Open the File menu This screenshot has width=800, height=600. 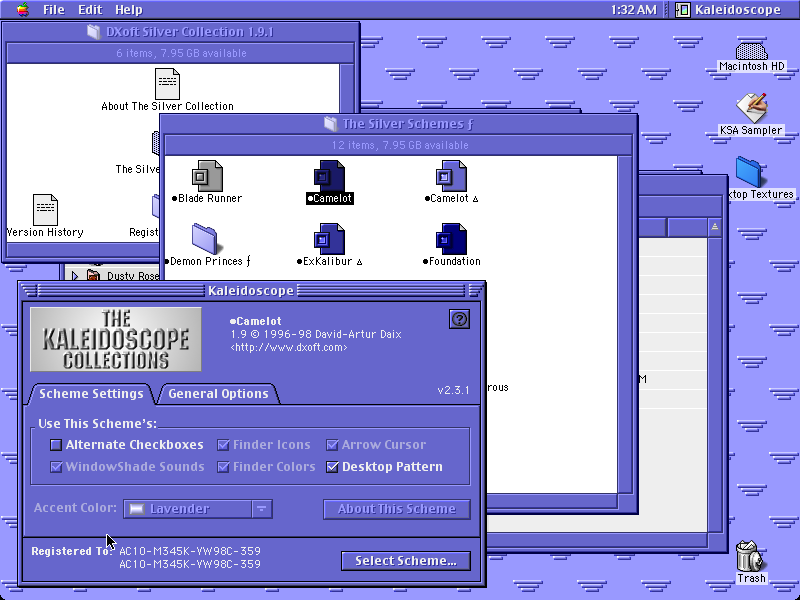(54, 9)
